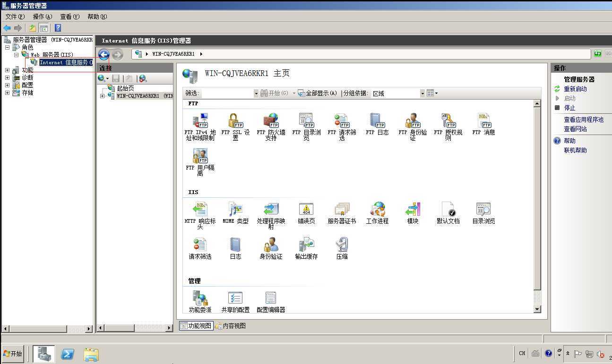Screen dimensions: 612x364
Task: Open Windows Explorer from the taskbar
Action: pos(91,354)
